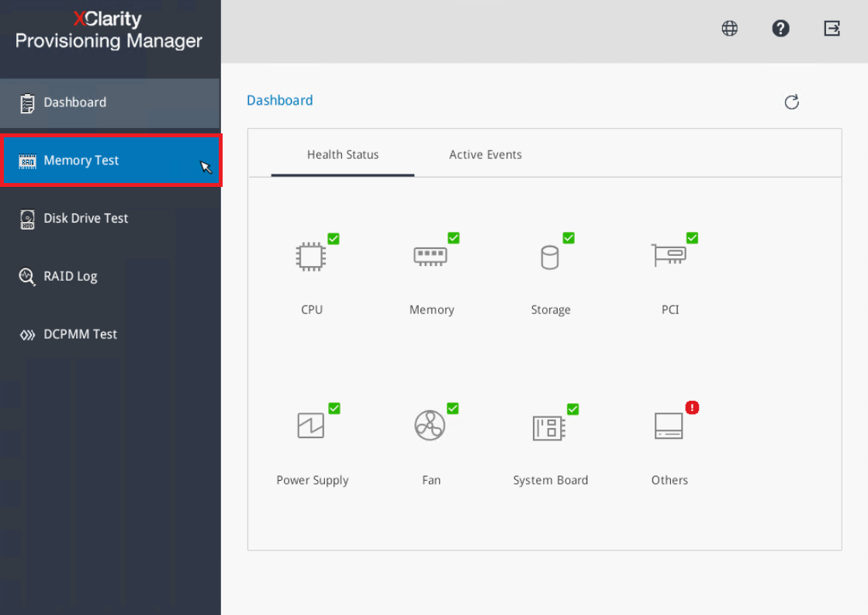The height and width of the screenshot is (615, 868).
Task: Select the CPU health icon
Action: click(x=311, y=257)
